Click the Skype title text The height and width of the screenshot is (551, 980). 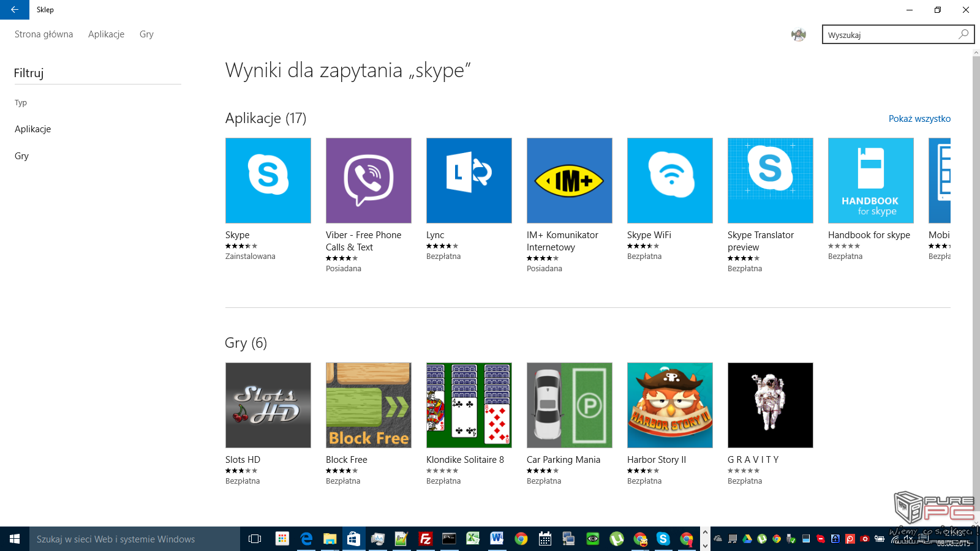pos(237,235)
